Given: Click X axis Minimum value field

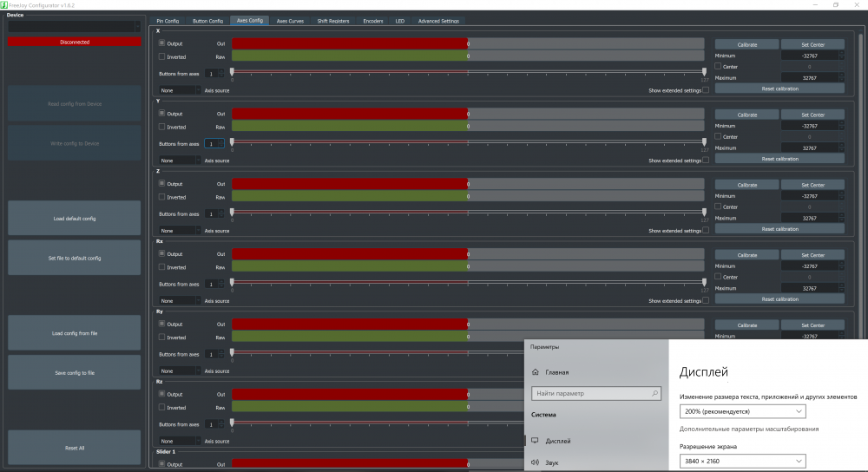Looking at the screenshot, I should coord(812,56).
